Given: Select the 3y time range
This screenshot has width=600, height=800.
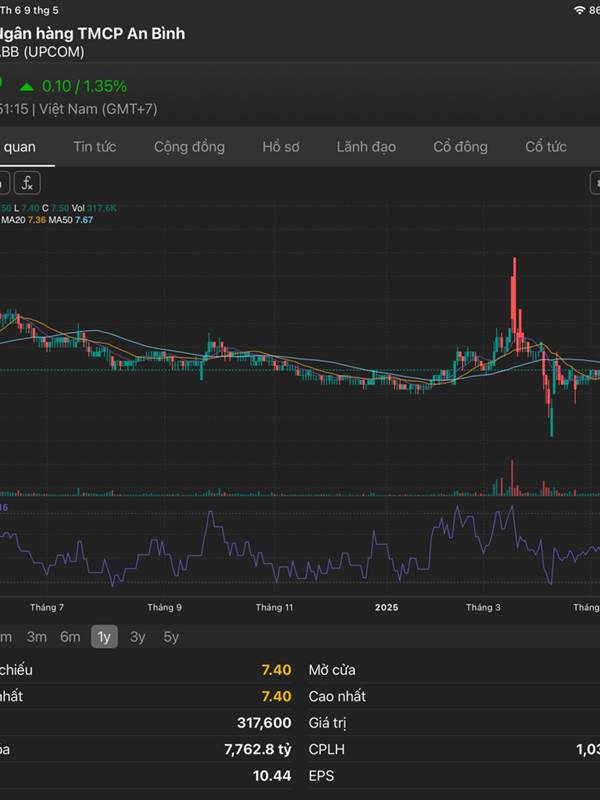Looking at the screenshot, I should pyautogui.click(x=138, y=637).
